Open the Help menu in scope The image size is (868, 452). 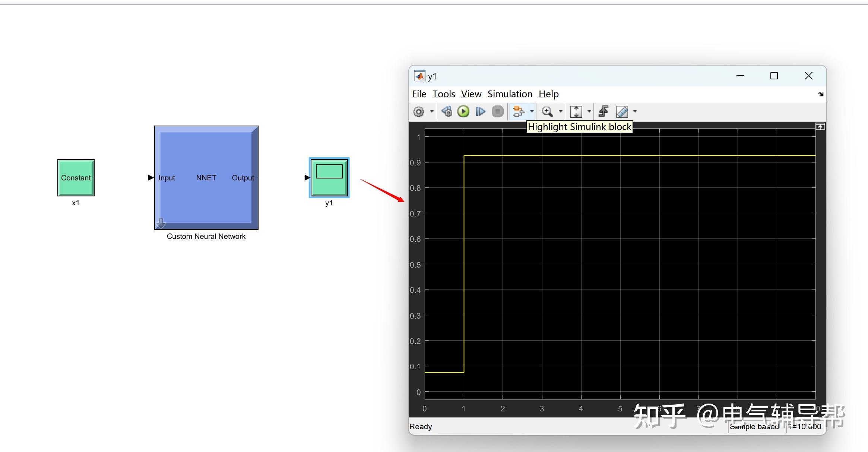pos(549,94)
